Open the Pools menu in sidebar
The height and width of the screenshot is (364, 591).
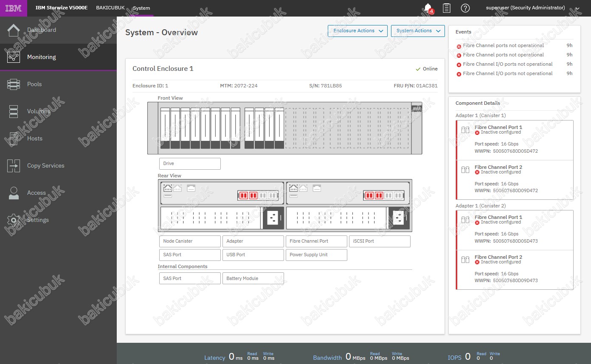point(58,84)
